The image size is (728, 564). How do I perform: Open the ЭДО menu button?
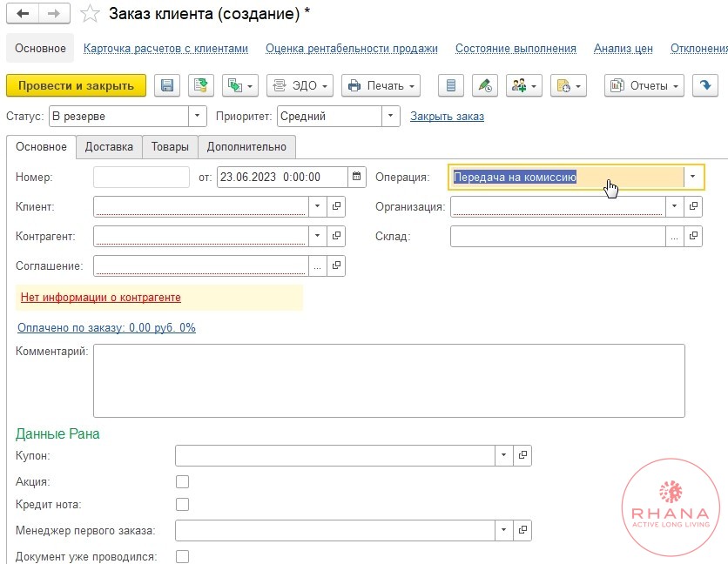[x=300, y=85]
